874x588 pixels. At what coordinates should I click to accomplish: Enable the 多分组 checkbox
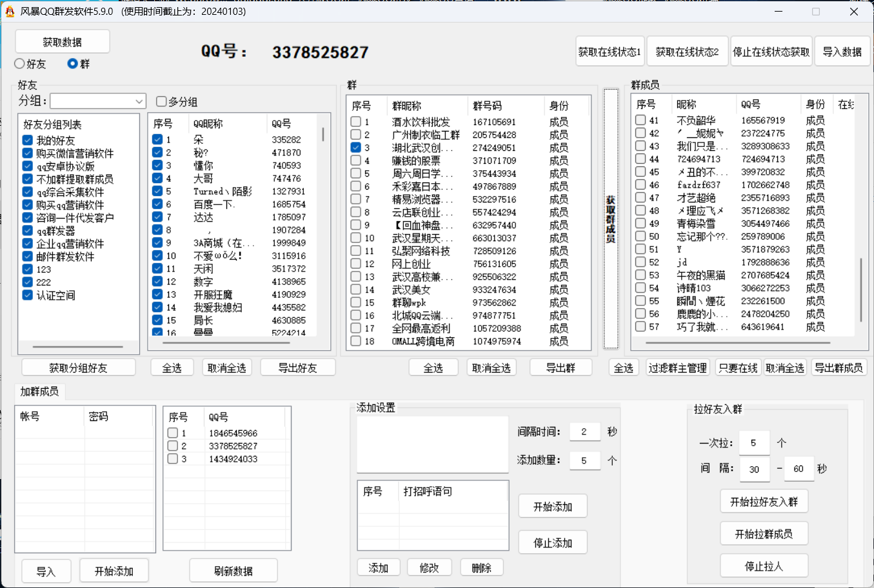(x=161, y=101)
